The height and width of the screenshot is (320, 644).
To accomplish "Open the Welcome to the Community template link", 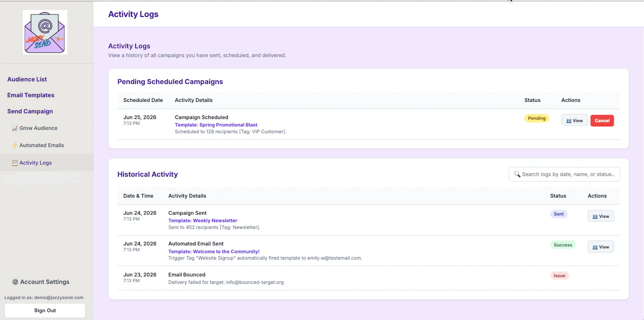I will pyautogui.click(x=214, y=252).
